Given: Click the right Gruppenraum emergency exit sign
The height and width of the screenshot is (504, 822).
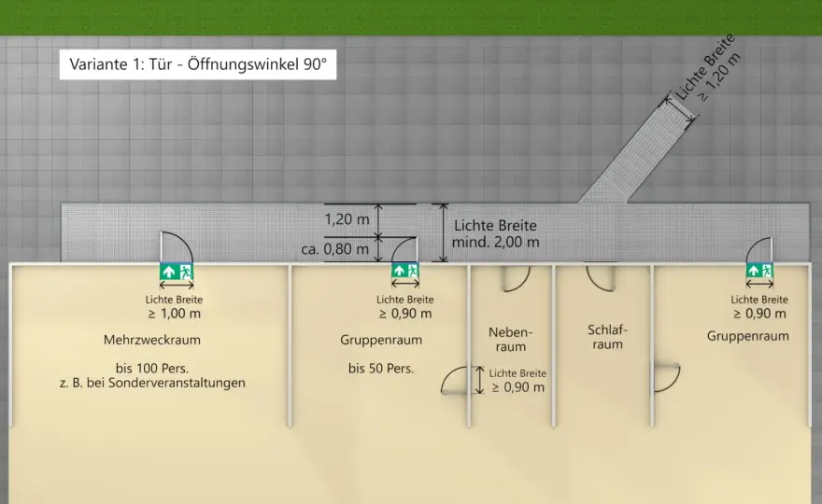Looking at the screenshot, I should [x=759, y=271].
